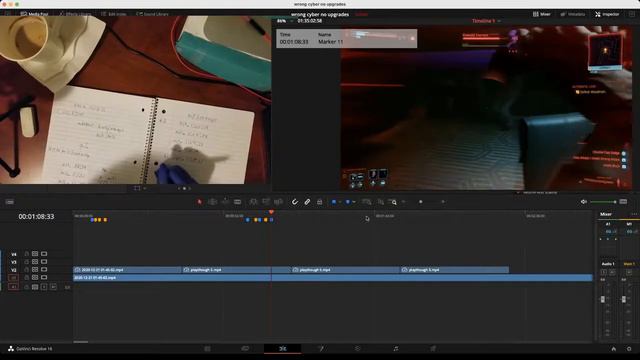Mute the monitor volume speaker icon
The width and height of the screenshot is (640, 360).
pos(584,202)
